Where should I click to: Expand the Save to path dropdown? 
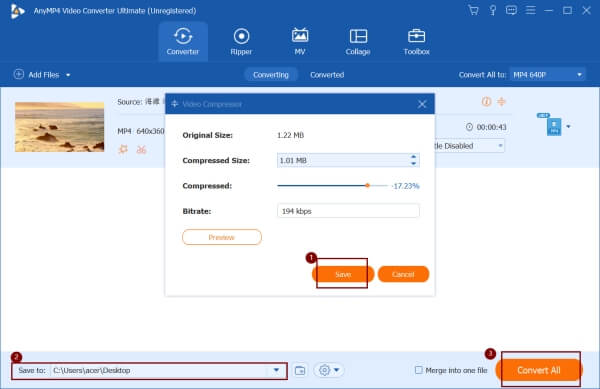coord(276,370)
